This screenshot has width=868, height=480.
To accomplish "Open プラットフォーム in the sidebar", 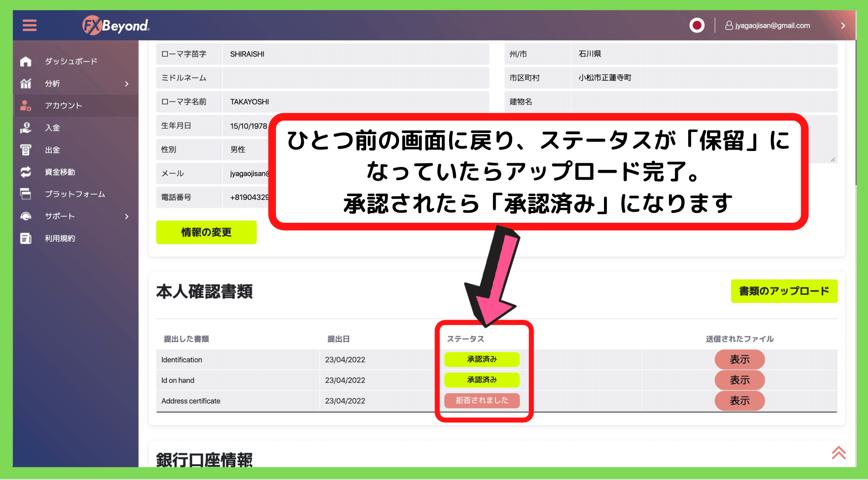I will [x=75, y=194].
